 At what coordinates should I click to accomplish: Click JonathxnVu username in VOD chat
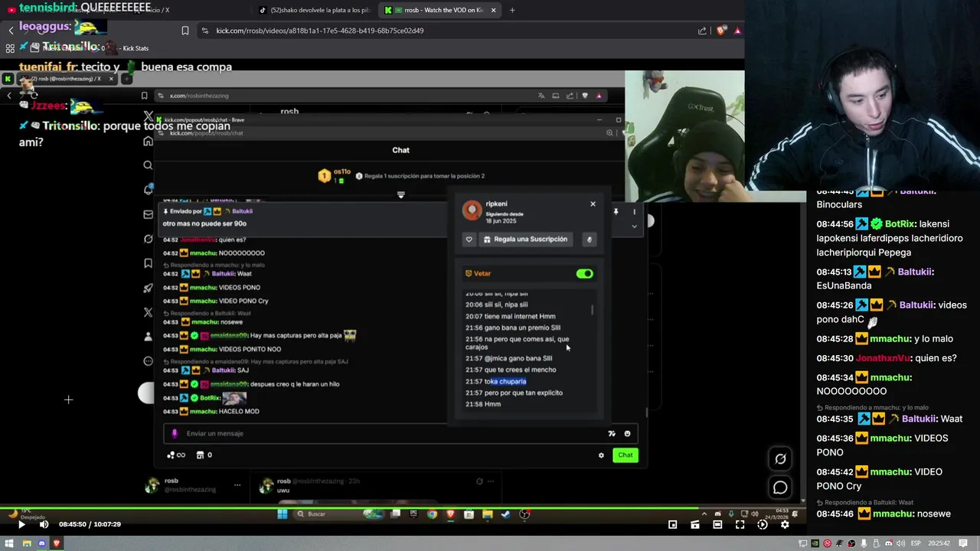883,358
